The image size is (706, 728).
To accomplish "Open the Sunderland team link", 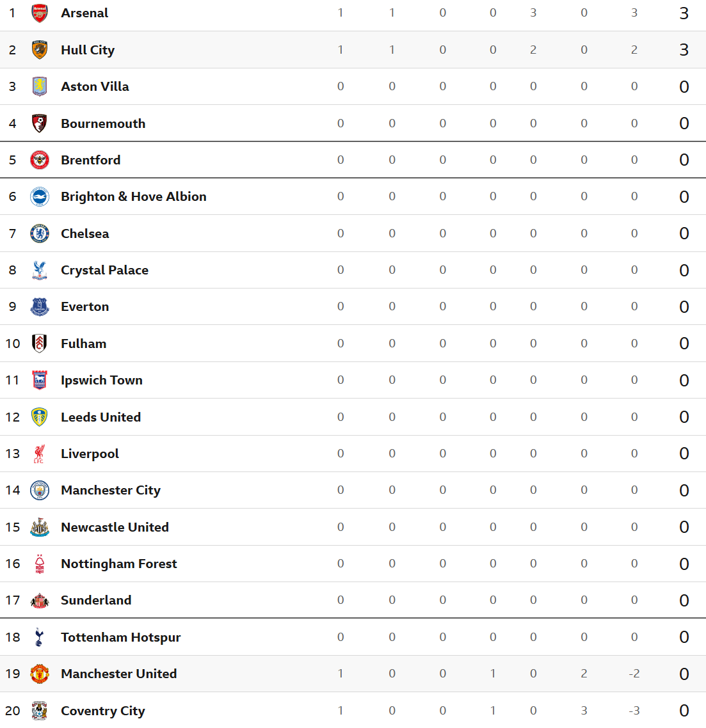I will [x=96, y=600].
